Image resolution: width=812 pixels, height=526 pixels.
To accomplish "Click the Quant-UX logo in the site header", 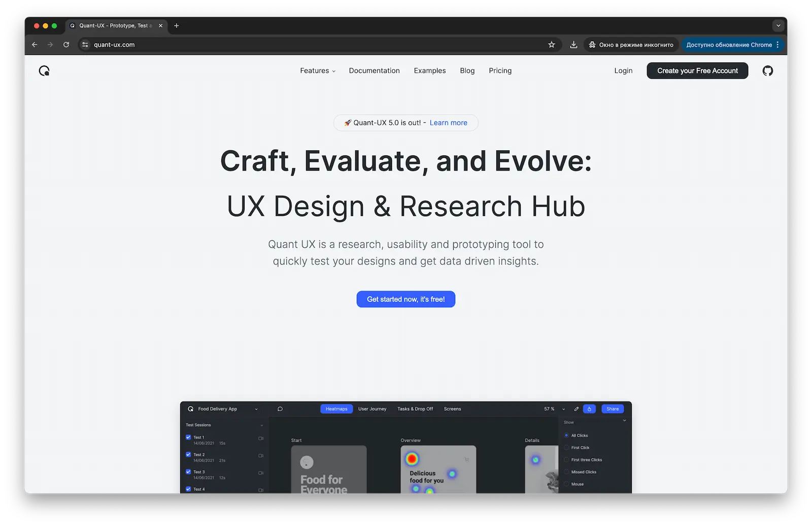I will (x=44, y=71).
